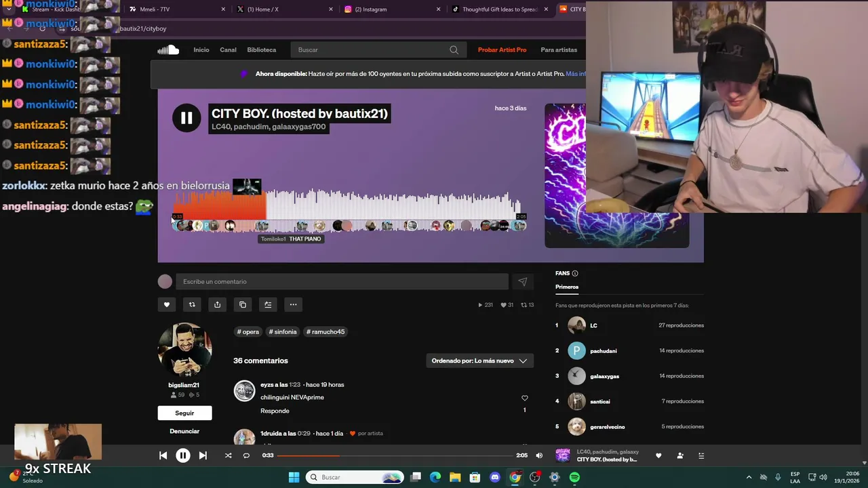Share the track with the share icon

(x=217, y=305)
